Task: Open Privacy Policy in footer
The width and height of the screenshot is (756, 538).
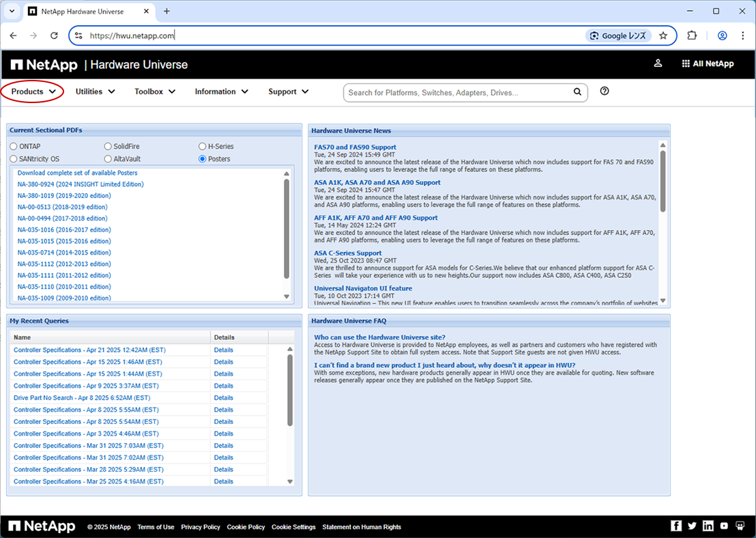Action: [x=201, y=527]
